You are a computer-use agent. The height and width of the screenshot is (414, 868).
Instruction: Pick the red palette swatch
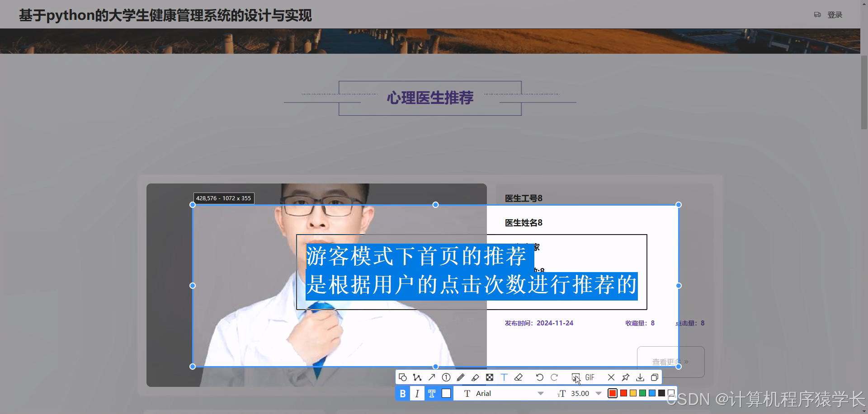tap(623, 393)
